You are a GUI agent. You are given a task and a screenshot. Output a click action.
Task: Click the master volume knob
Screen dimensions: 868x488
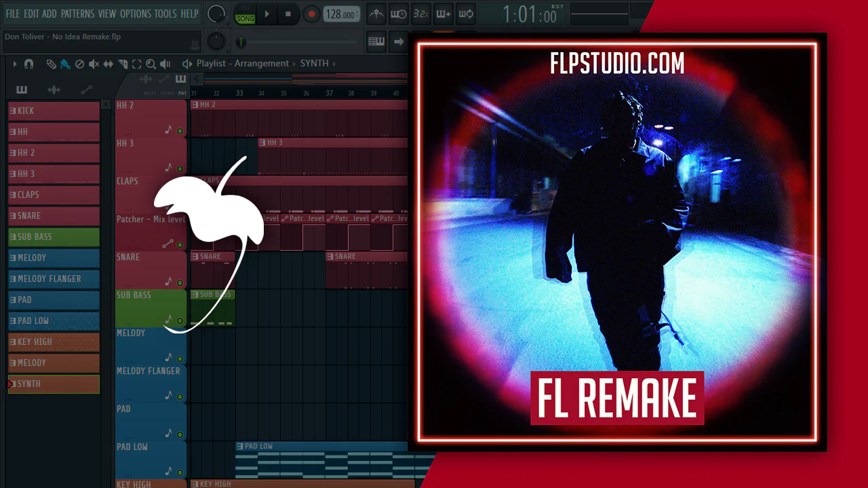click(216, 14)
